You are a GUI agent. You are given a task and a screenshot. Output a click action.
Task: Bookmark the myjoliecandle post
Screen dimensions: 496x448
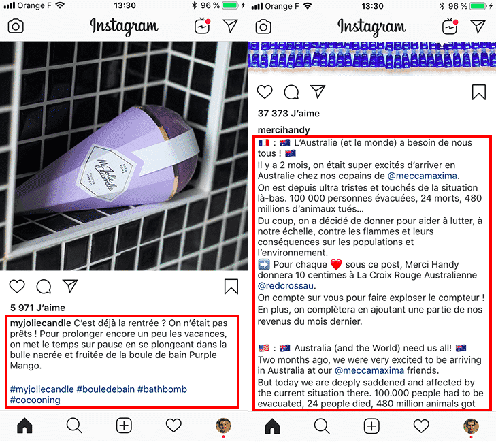click(231, 287)
